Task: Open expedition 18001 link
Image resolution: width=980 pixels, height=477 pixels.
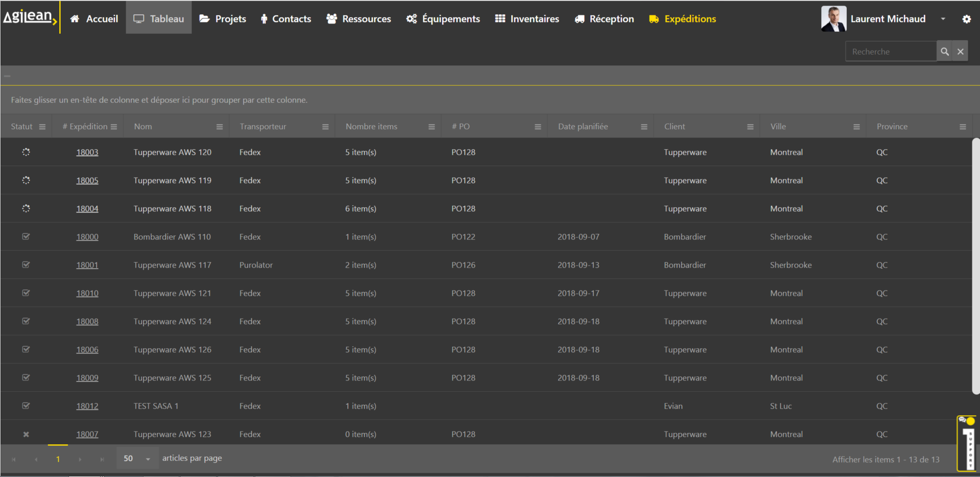Action: pos(87,265)
